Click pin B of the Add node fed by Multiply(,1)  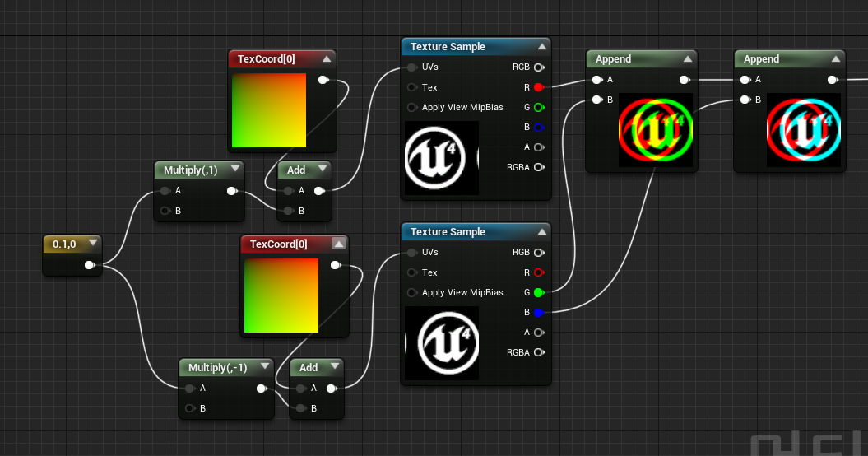click(x=289, y=211)
